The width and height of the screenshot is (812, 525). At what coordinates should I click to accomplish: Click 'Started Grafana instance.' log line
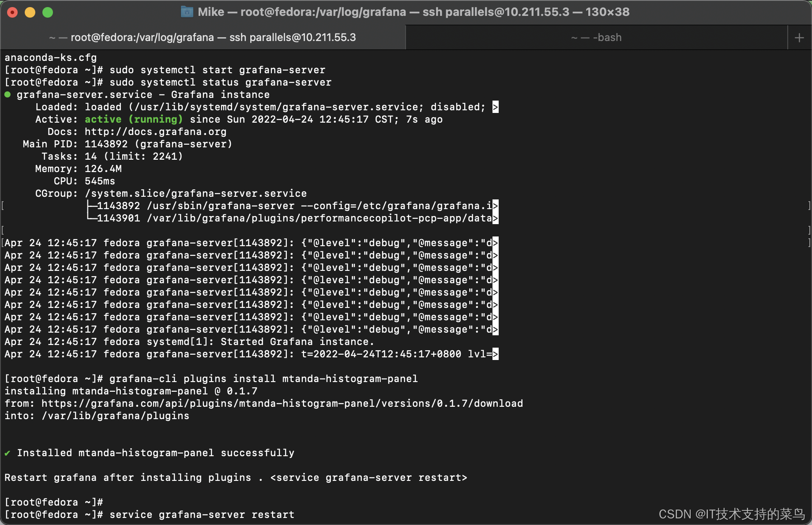coord(189,341)
